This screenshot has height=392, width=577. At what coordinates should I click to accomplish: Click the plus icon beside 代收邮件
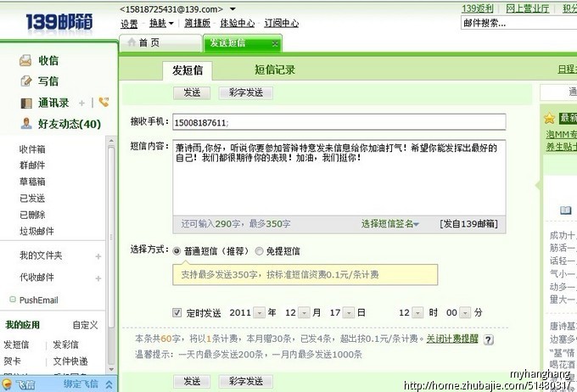[x=98, y=278]
